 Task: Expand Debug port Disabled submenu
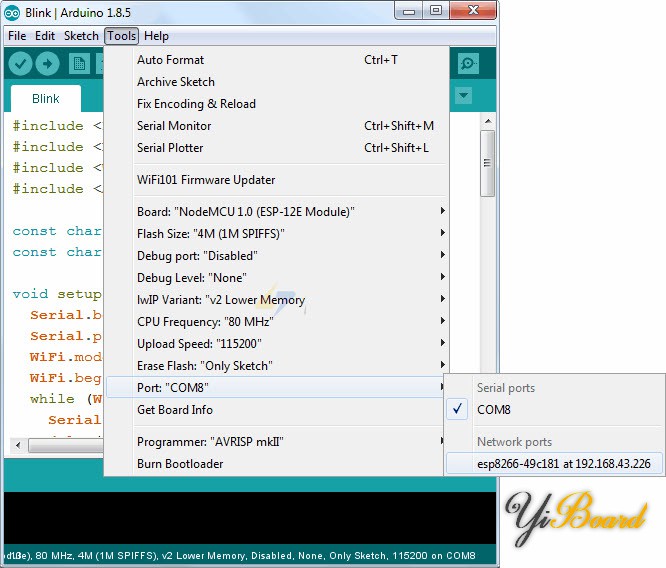276,256
